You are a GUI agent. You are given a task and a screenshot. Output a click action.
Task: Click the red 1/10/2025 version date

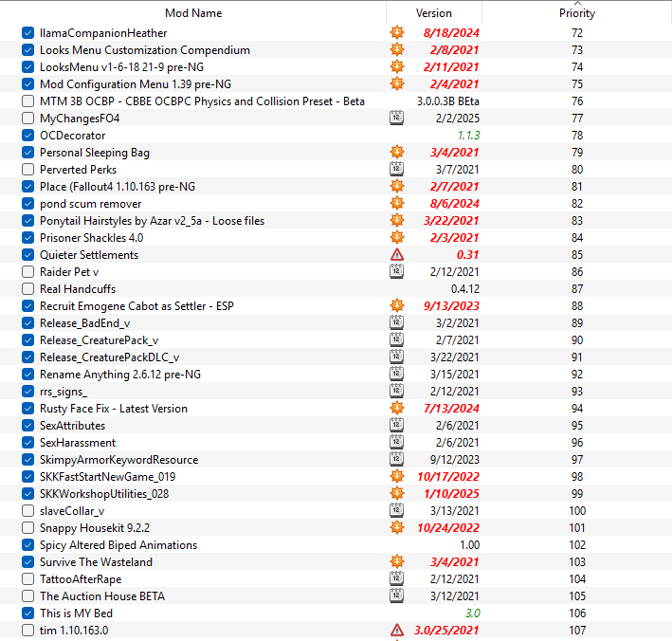tap(451, 494)
